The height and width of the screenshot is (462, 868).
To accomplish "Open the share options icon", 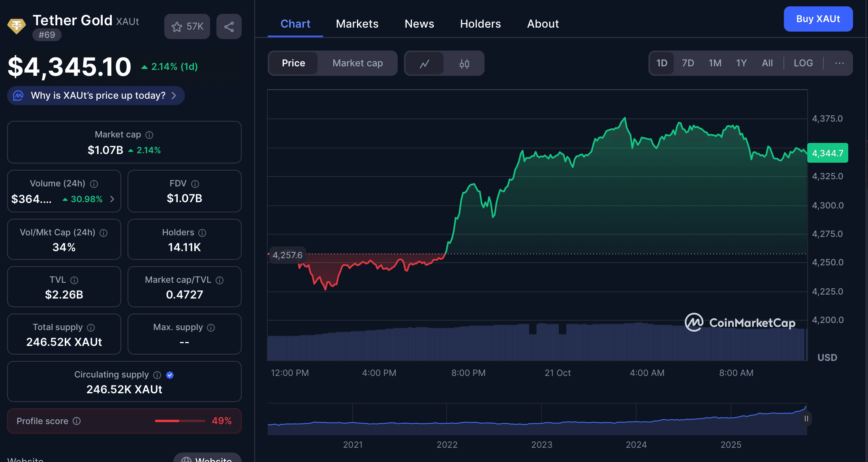I will pyautogui.click(x=229, y=26).
